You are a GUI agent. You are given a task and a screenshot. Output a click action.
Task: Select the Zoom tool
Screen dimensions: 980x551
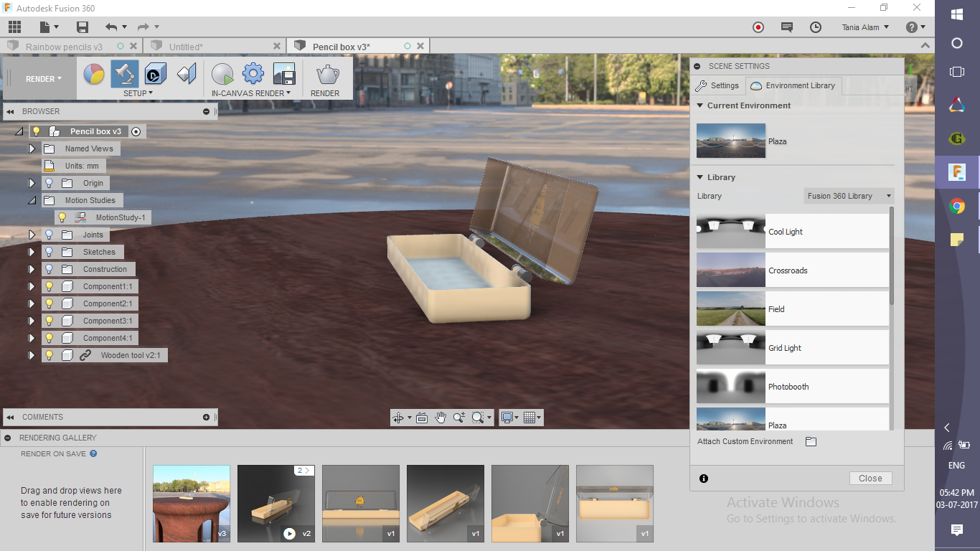click(x=459, y=418)
